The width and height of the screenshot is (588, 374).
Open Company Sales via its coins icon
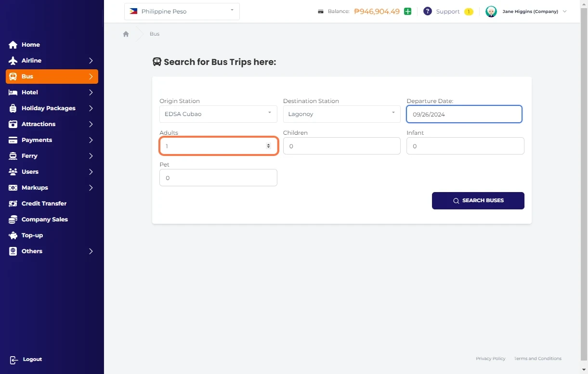[x=13, y=219]
